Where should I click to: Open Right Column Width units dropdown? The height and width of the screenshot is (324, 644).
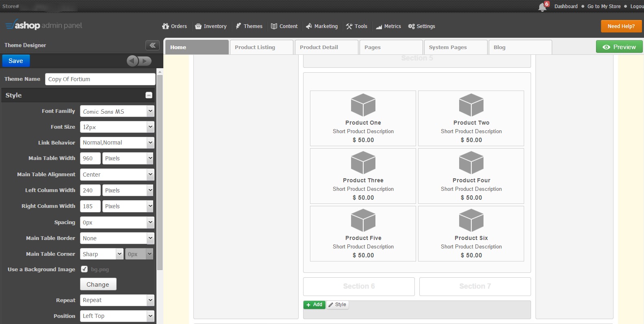(x=128, y=206)
